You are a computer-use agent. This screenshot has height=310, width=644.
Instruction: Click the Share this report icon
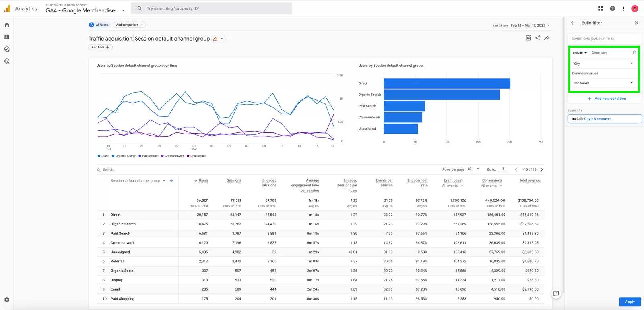click(x=538, y=38)
